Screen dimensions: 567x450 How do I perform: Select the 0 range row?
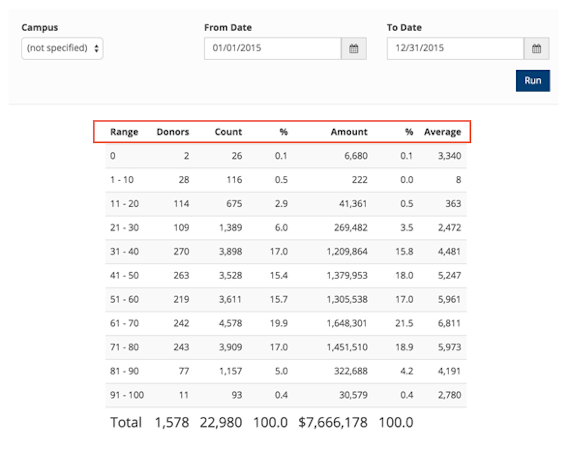[x=286, y=156]
